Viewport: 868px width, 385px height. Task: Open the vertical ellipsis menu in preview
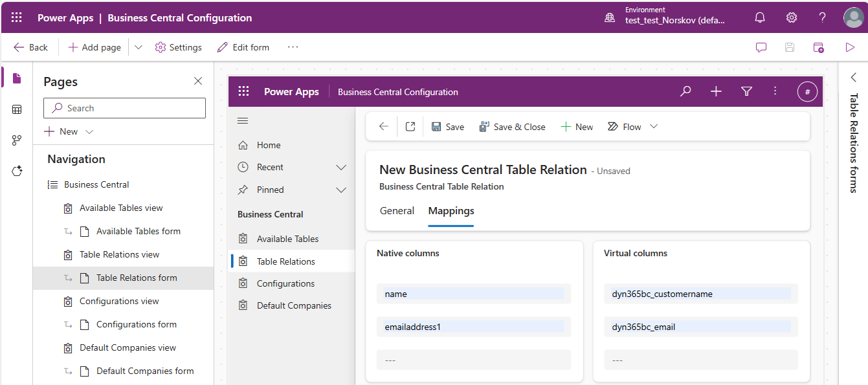(x=775, y=92)
